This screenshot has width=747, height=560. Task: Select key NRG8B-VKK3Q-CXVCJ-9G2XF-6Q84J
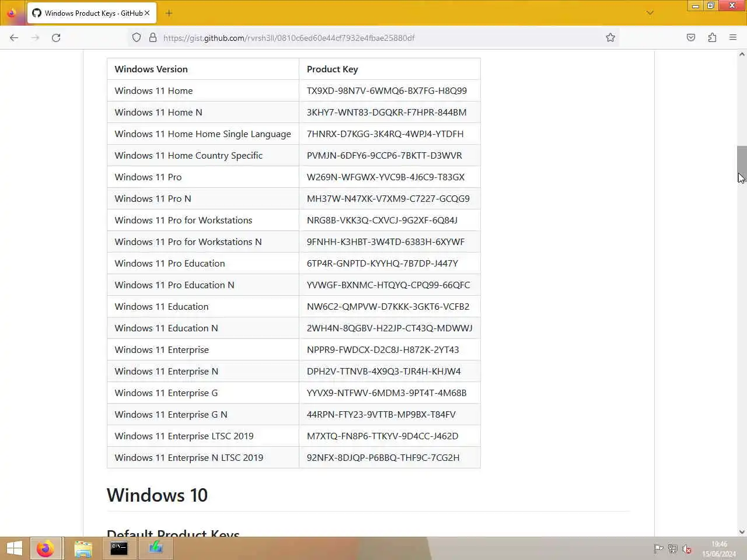[x=382, y=220]
